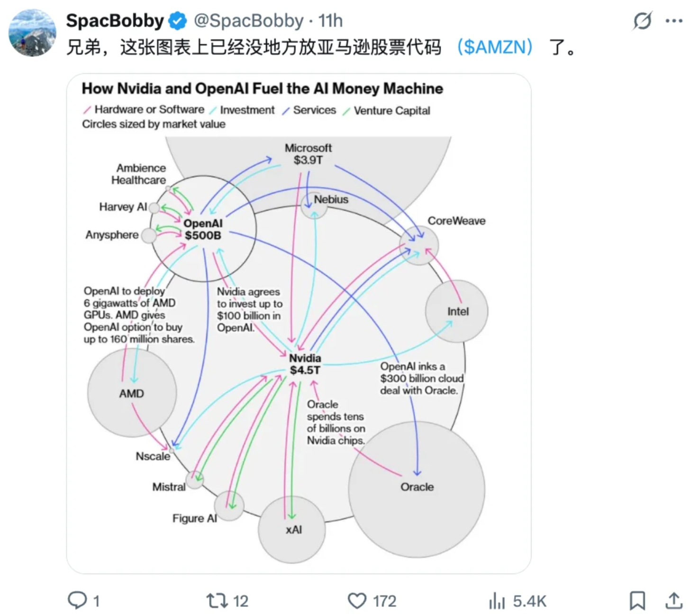Repost this post using the arrows icon
This screenshot has width=690, height=616.
tap(217, 601)
